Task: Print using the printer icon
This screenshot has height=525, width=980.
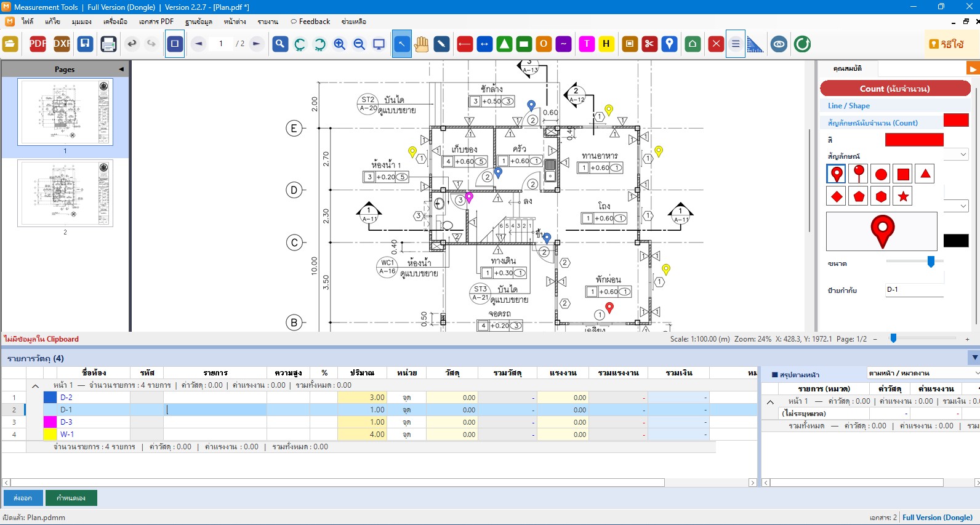Action: pos(108,44)
